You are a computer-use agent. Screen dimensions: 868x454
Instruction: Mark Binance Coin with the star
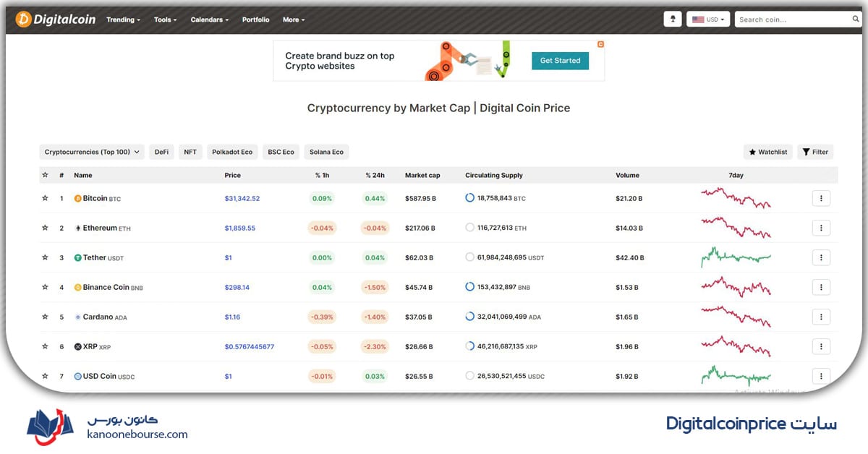coord(45,288)
